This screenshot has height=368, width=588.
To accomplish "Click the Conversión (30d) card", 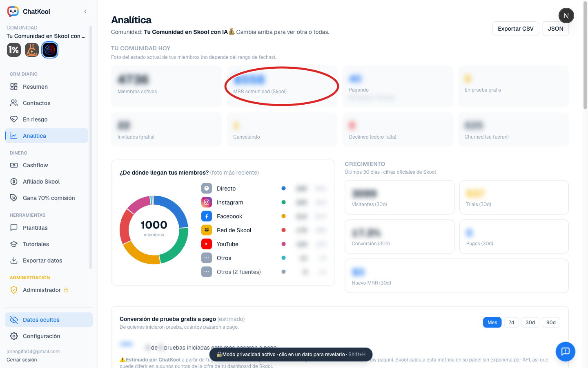I will point(400,237).
